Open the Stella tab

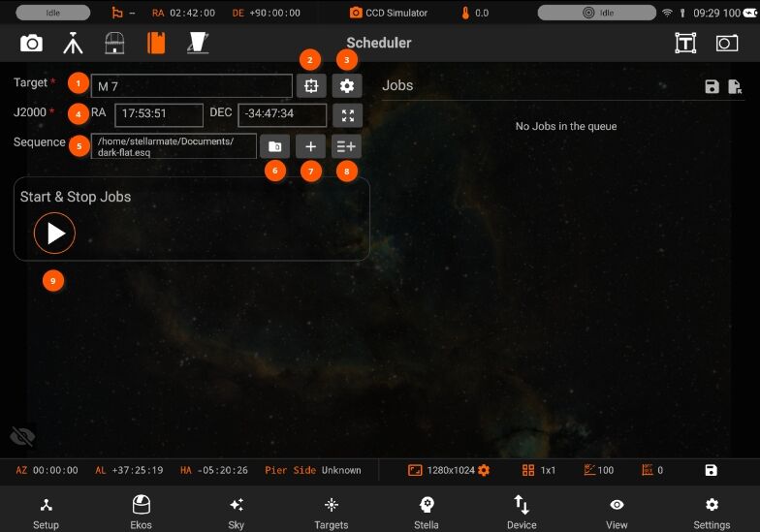point(427,512)
